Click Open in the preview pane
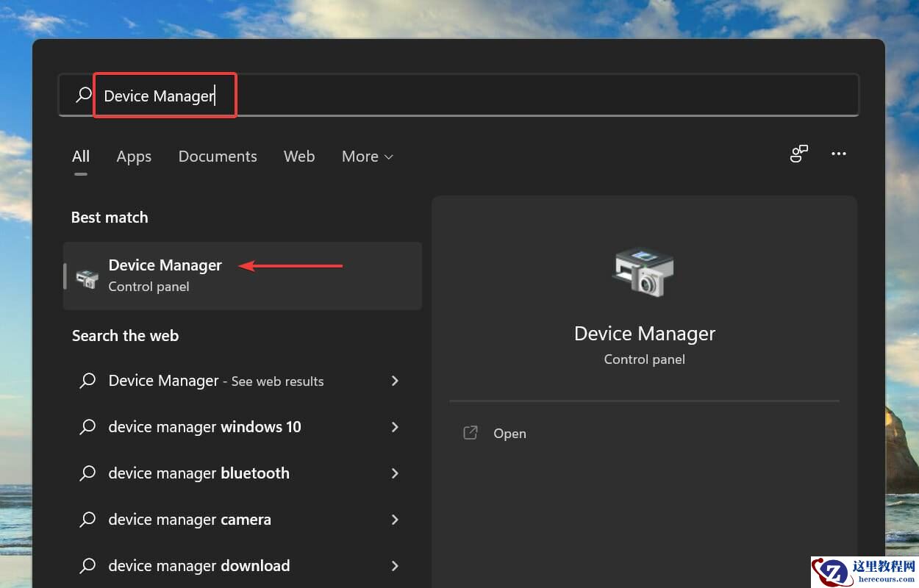This screenshot has width=919, height=588. point(509,433)
